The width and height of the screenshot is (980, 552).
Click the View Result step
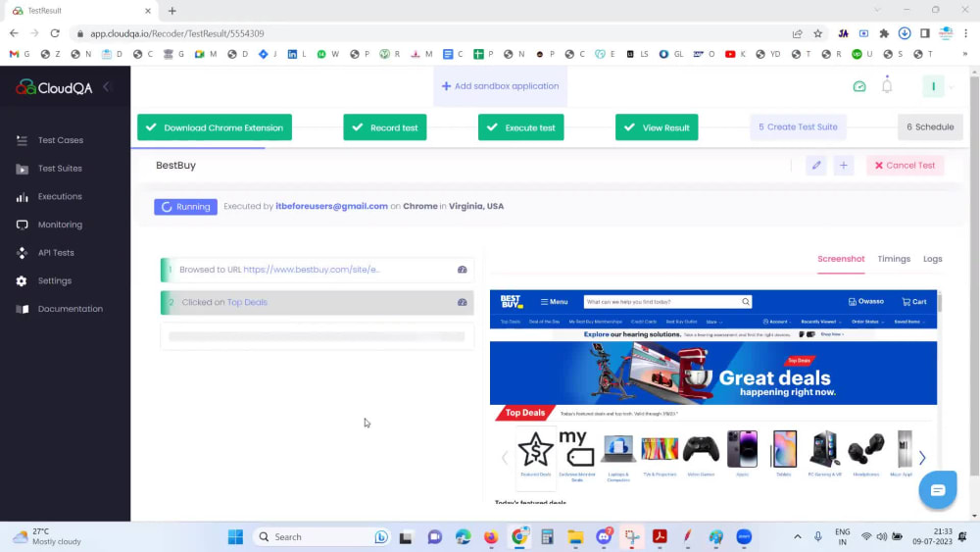tap(657, 127)
